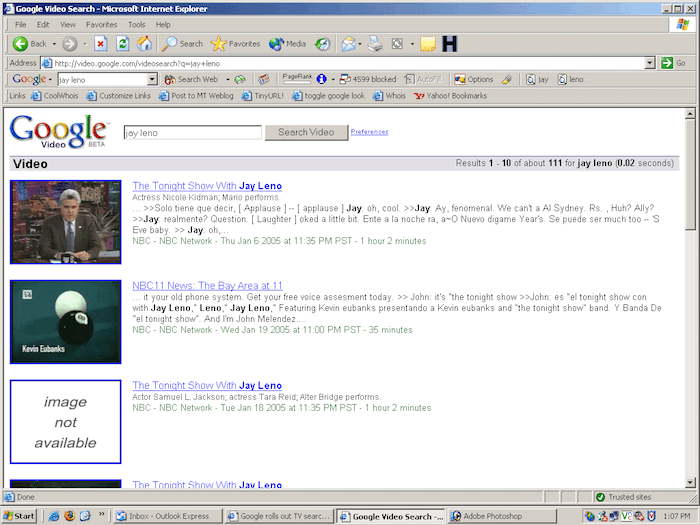Open the Tools menu
This screenshot has height=525, width=700.
[x=136, y=24]
